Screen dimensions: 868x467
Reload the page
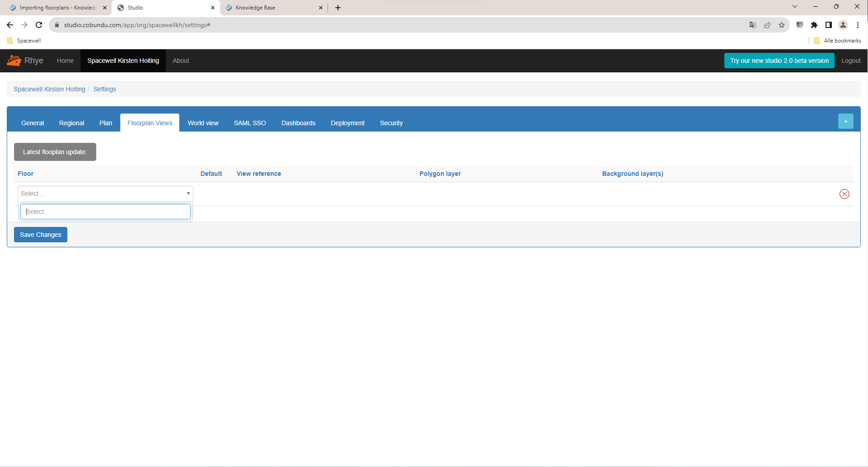[39, 25]
